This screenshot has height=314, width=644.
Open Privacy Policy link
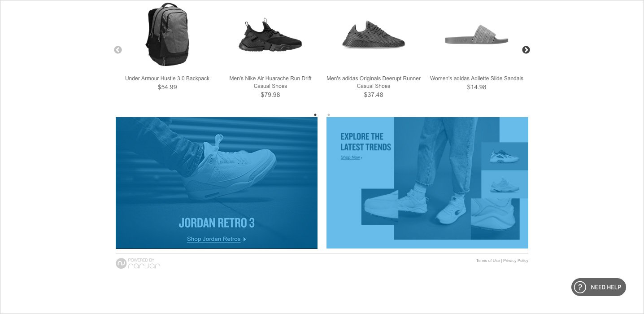(x=516, y=261)
